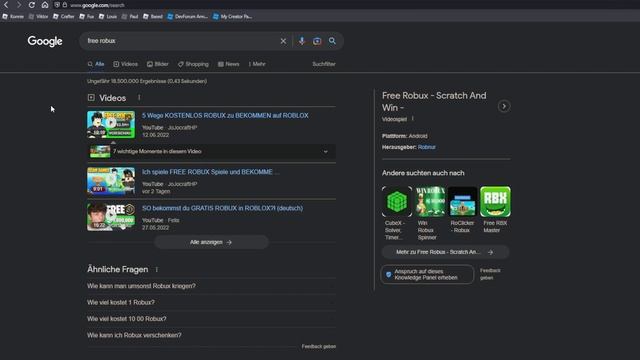640x360 pixels.
Task: Click the Google logo
Action: tap(45, 41)
